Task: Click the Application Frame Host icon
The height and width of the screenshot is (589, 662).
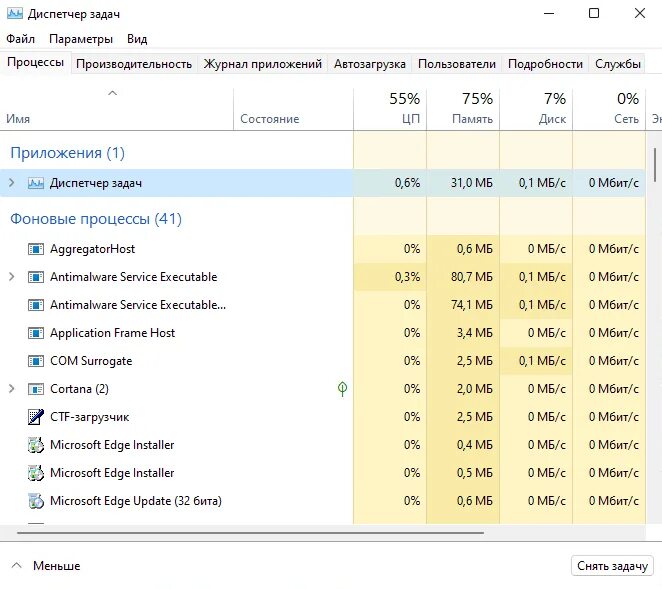Action: point(36,333)
